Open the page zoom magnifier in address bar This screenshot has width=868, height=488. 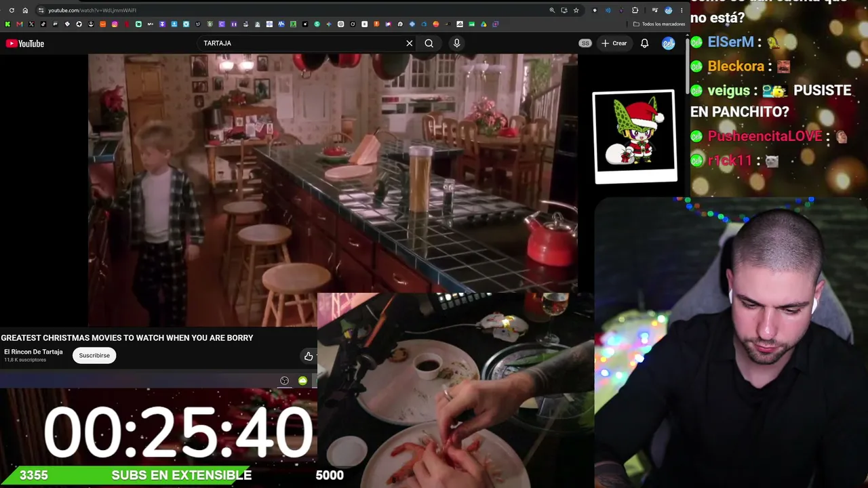[x=552, y=10]
